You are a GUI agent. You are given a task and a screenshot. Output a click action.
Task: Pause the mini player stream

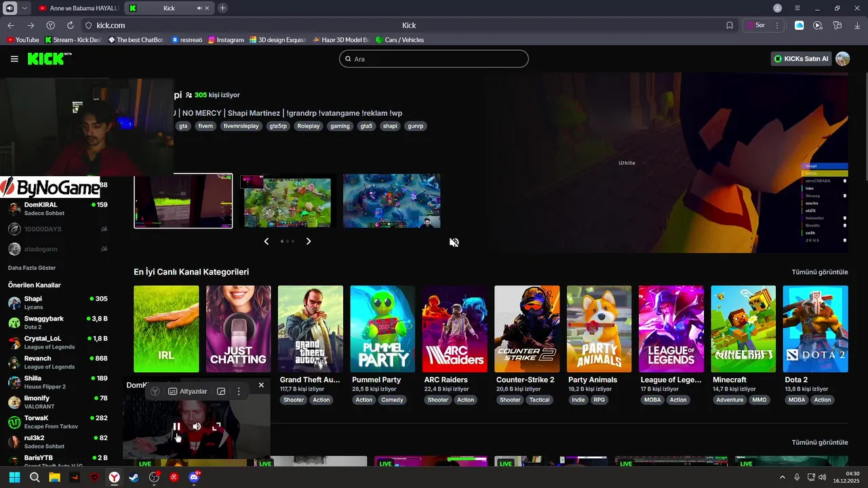point(176,426)
